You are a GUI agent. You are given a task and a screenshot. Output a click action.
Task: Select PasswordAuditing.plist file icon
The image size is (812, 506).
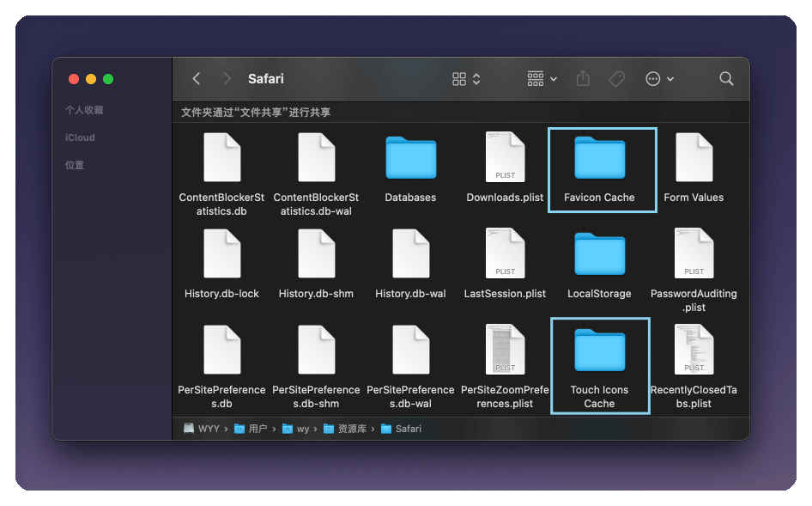pyautogui.click(x=694, y=253)
